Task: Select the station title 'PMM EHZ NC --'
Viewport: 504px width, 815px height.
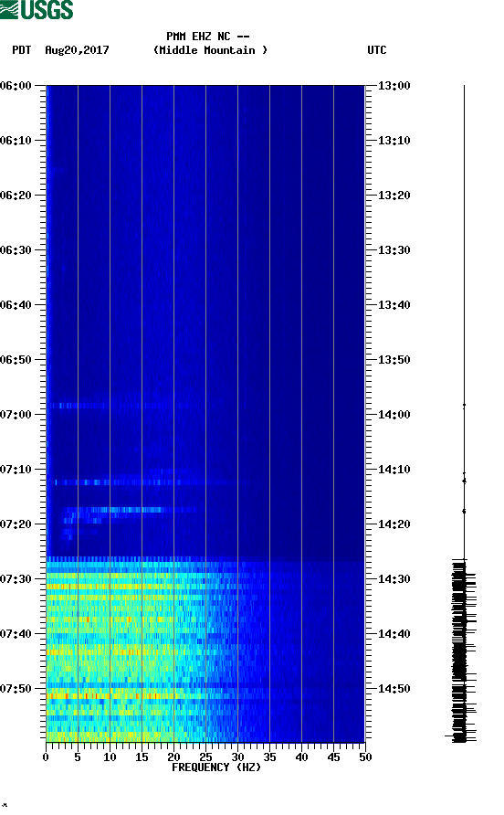Action: click(208, 37)
